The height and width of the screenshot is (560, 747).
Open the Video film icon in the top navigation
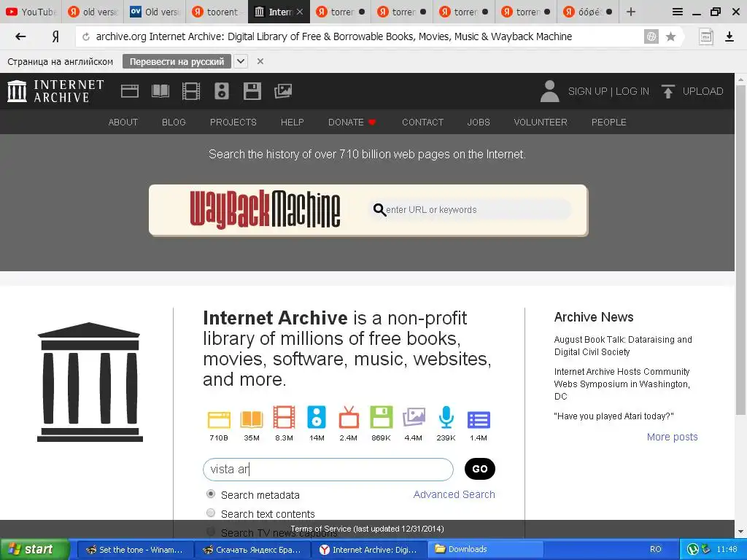coord(191,91)
